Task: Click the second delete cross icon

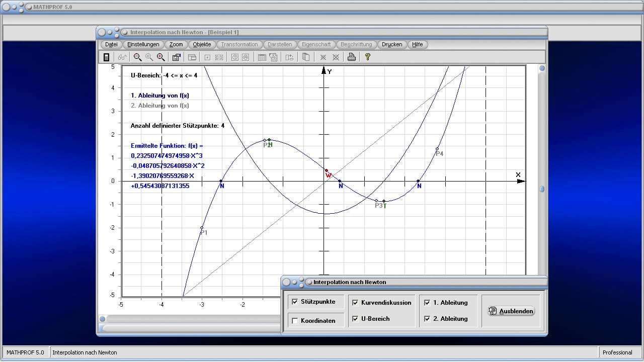Action: 336,57
